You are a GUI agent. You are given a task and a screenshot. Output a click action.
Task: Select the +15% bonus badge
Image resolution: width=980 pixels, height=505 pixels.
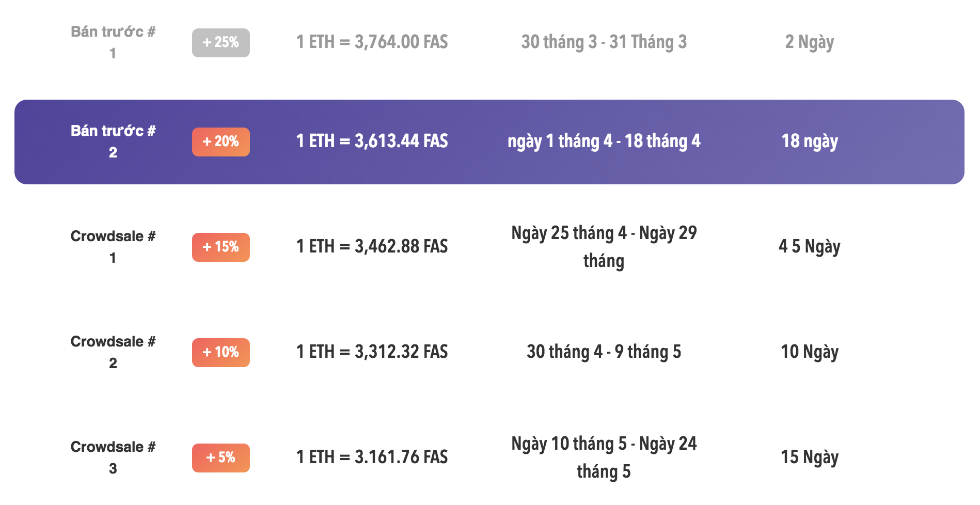tap(221, 247)
